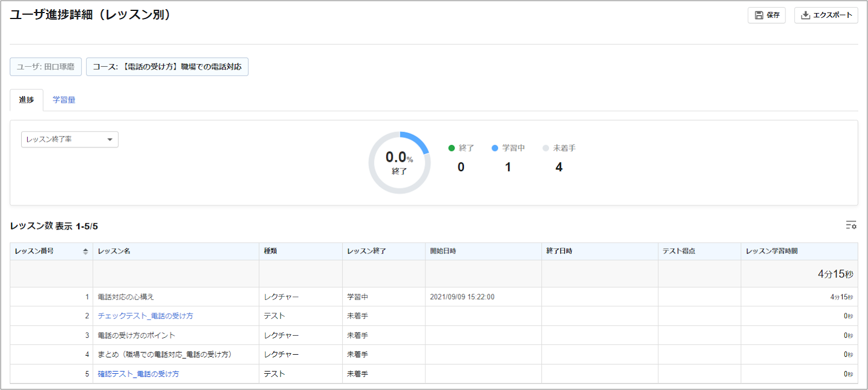Click the 未着手 count value 4
The width and height of the screenshot is (868, 390).
coord(559,167)
